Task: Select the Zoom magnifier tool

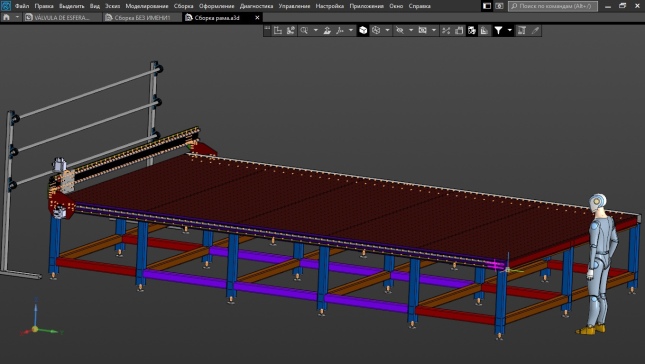Action: click(304, 30)
